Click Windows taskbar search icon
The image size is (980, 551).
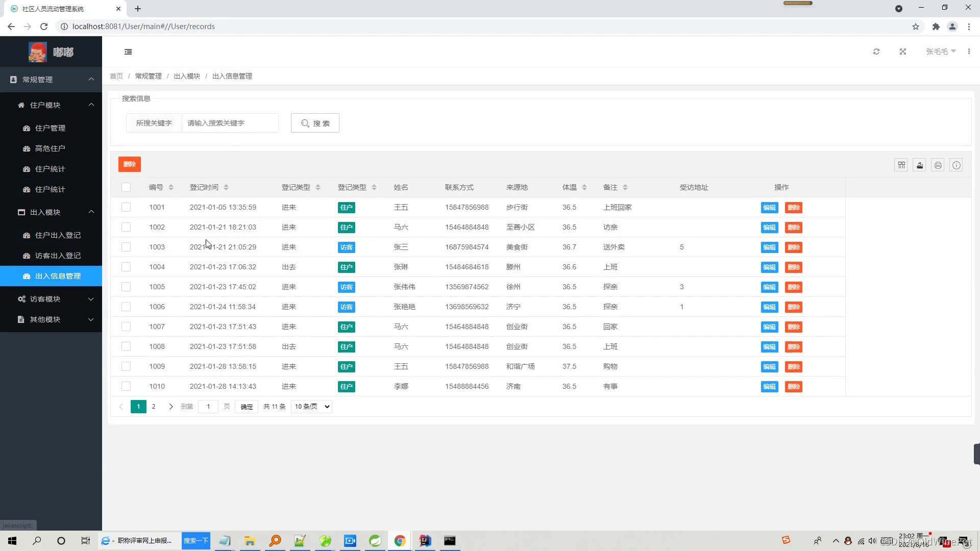[36, 540]
